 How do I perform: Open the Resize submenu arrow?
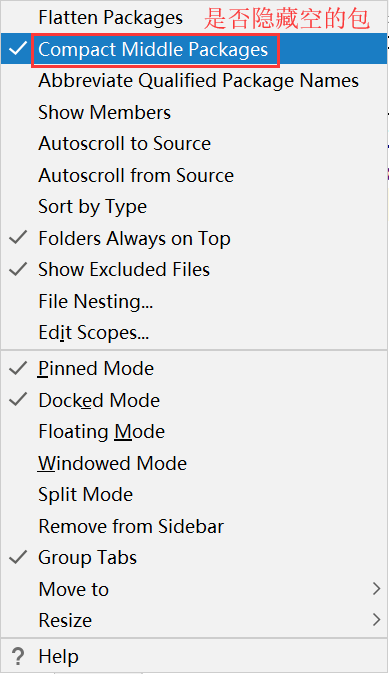(377, 620)
